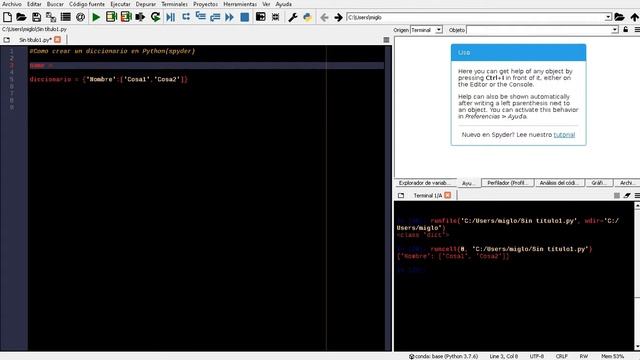
Task: Open the Depurar menu
Action: (146, 4)
